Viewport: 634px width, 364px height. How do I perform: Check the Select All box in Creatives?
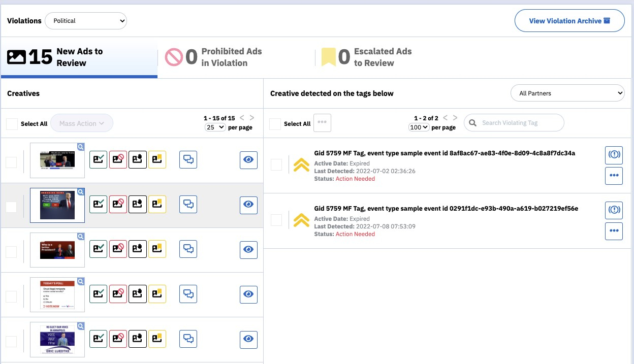[12, 124]
